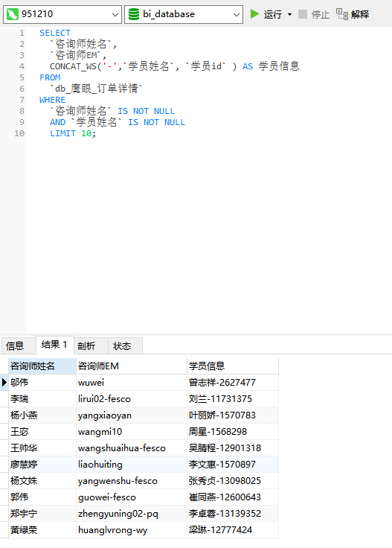
Task: Click the Explain plan icon
Action: (x=342, y=14)
